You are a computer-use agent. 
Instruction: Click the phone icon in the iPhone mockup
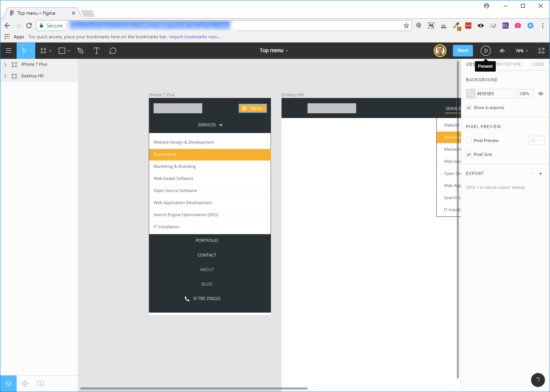[187, 299]
